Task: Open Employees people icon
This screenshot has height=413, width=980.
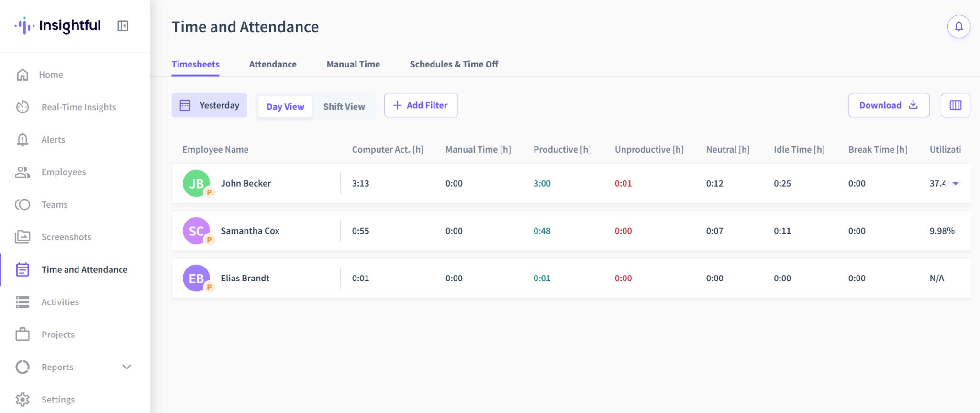Action: [x=22, y=172]
